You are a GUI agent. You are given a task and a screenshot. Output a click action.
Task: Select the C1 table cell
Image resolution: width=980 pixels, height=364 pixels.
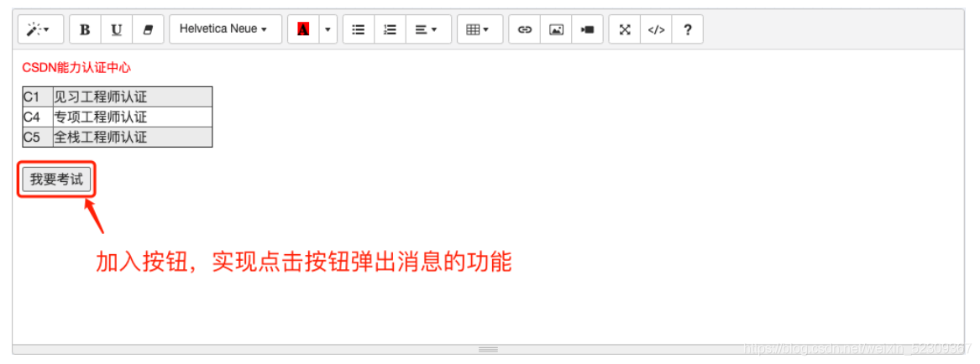tap(38, 96)
